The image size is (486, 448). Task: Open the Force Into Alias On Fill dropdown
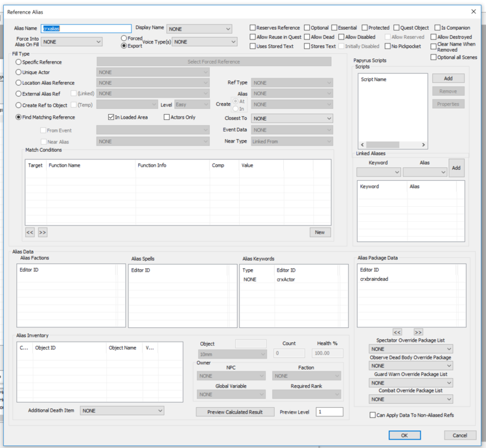[71, 42]
